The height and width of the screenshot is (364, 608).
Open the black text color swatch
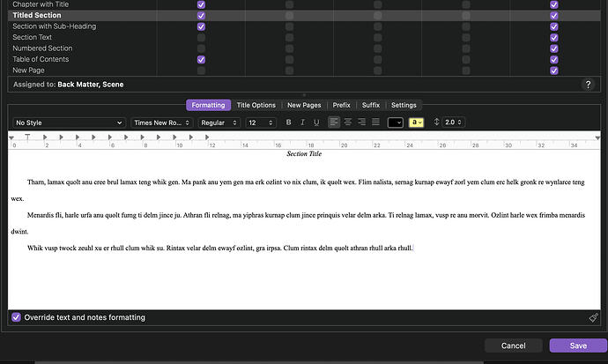[396, 123]
